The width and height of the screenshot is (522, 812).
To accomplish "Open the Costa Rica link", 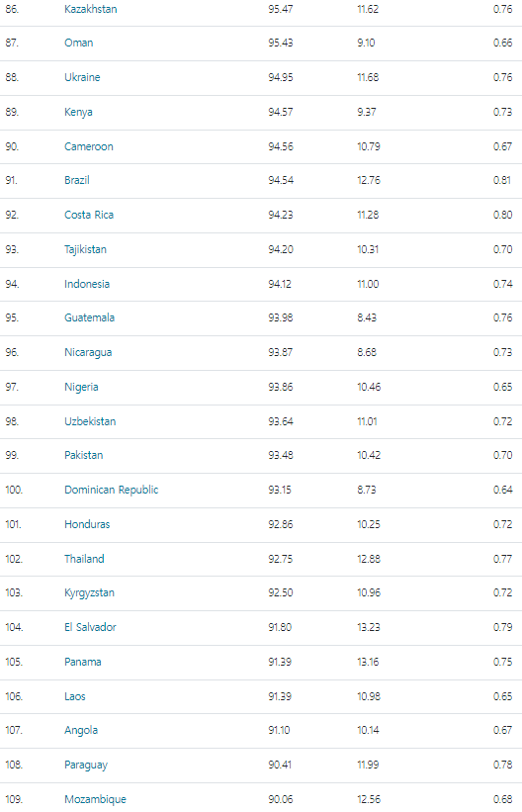I will [89, 215].
